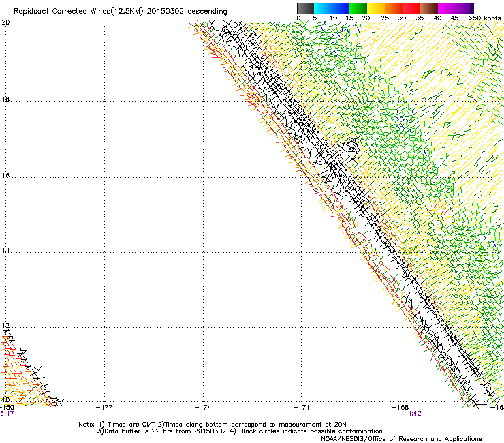The height and width of the screenshot is (443, 504).
Task: Click the longitude label '-168'
Action: pyautogui.click(x=400, y=408)
